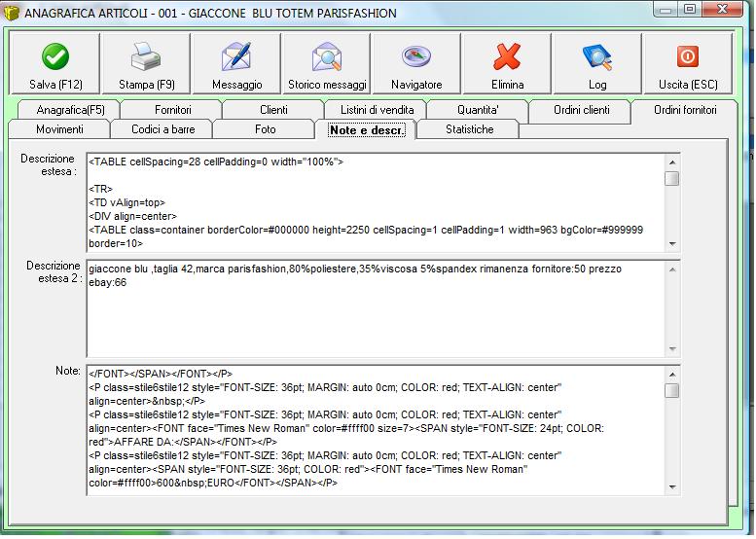756x539 pixels.
Task: Click the 'ebay:66' text
Action: (x=108, y=282)
